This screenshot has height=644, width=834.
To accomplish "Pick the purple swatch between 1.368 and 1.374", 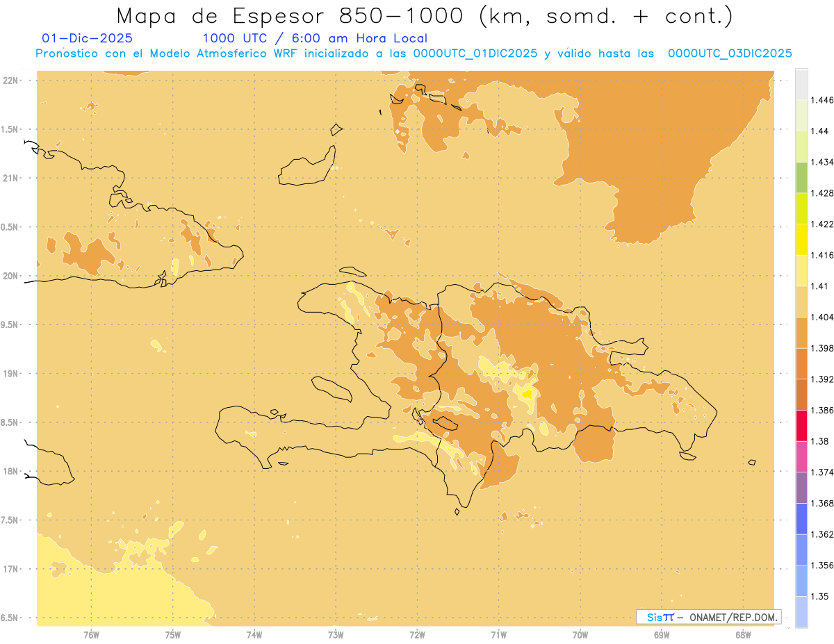I will point(801,488).
